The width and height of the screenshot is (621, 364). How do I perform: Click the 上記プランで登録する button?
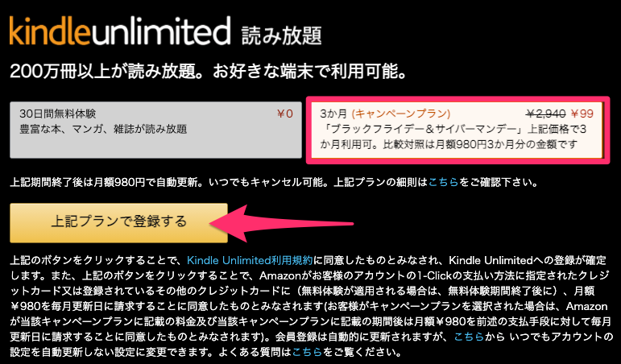coord(119,222)
